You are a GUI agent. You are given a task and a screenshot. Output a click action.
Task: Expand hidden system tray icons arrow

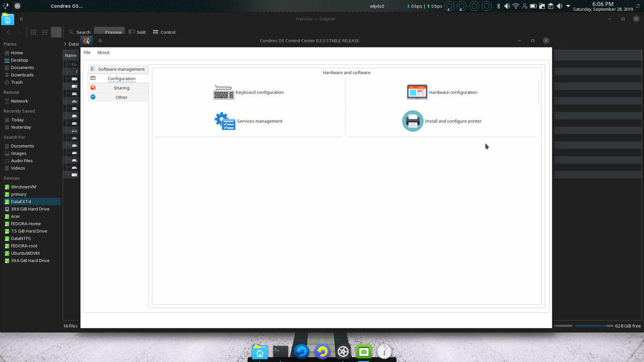(x=568, y=6)
